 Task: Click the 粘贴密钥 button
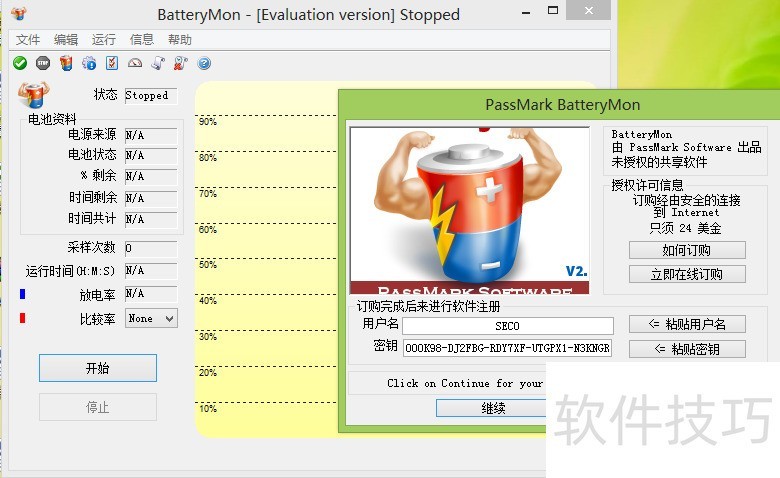pos(687,349)
